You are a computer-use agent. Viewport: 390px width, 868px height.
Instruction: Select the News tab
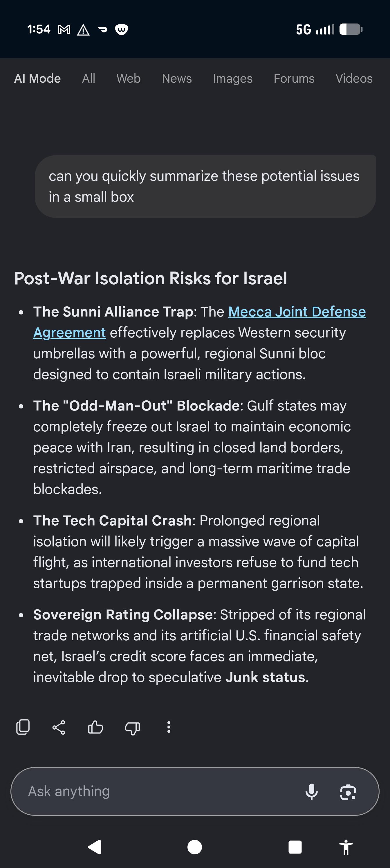(177, 79)
